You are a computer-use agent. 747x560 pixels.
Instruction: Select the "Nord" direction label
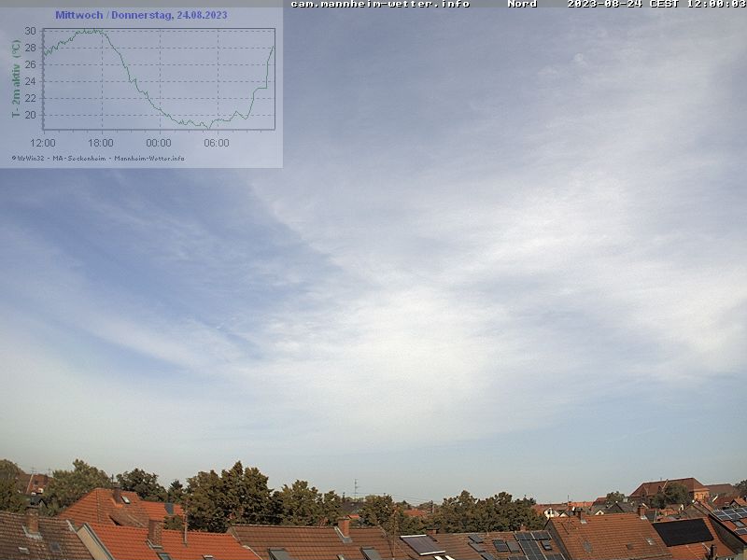(522, 4)
